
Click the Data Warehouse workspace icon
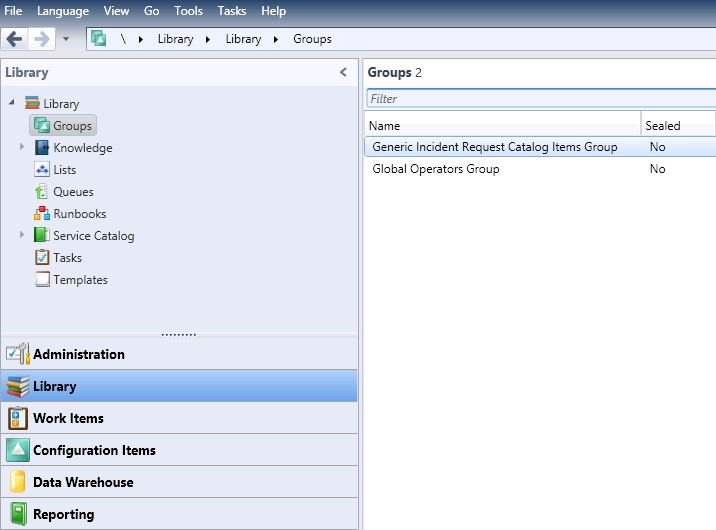click(18, 482)
